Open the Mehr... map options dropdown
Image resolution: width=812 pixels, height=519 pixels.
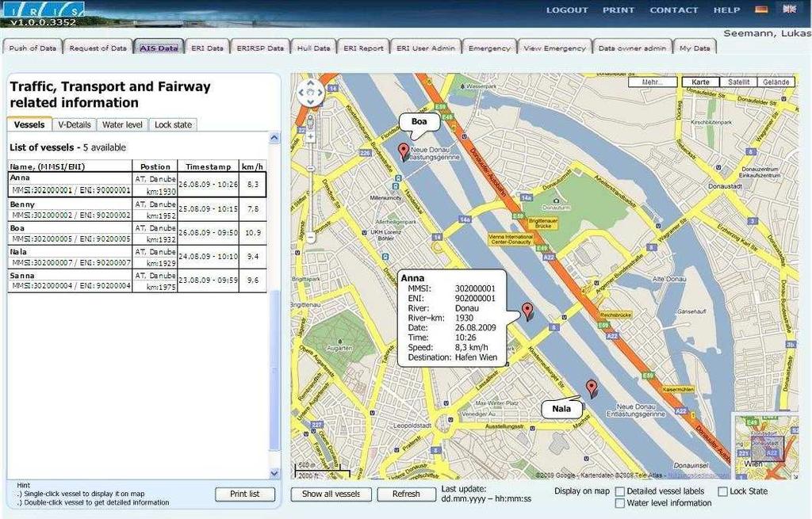point(653,82)
